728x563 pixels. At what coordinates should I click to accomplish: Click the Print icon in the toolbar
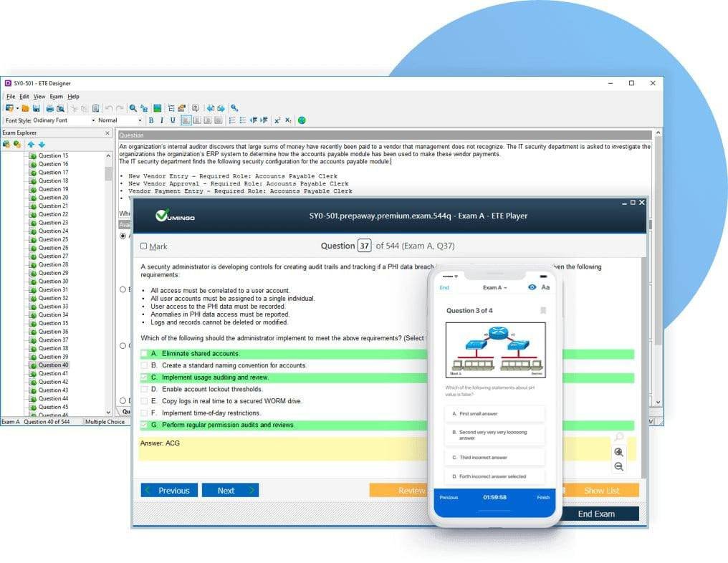click(49, 108)
